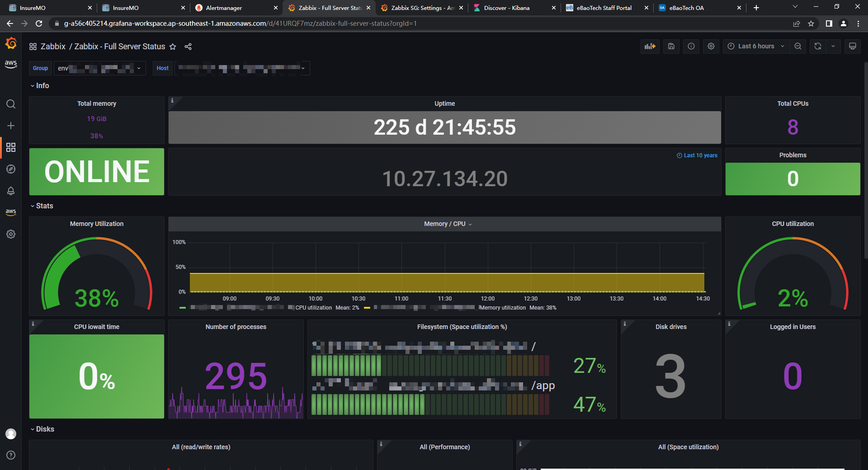This screenshot has height=470, width=868.
Task: Click the Zabbix folder breadcrumb link
Action: tap(53, 47)
